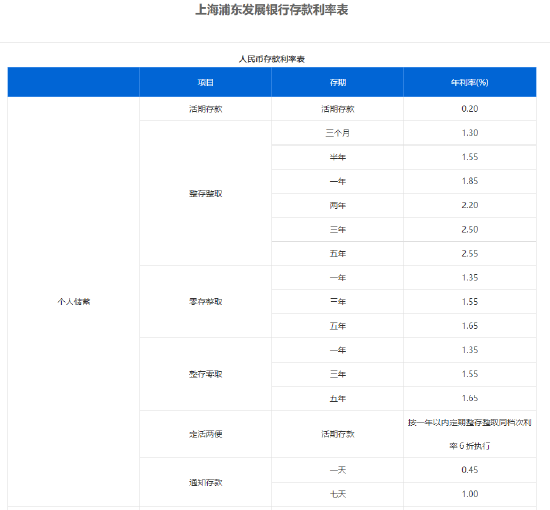
Task: Click the 七天 term cell
Action: tap(338, 495)
